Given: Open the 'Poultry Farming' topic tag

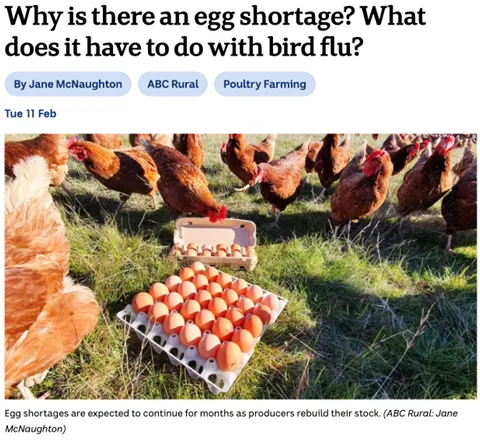Looking at the screenshot, I should point(265,84).
